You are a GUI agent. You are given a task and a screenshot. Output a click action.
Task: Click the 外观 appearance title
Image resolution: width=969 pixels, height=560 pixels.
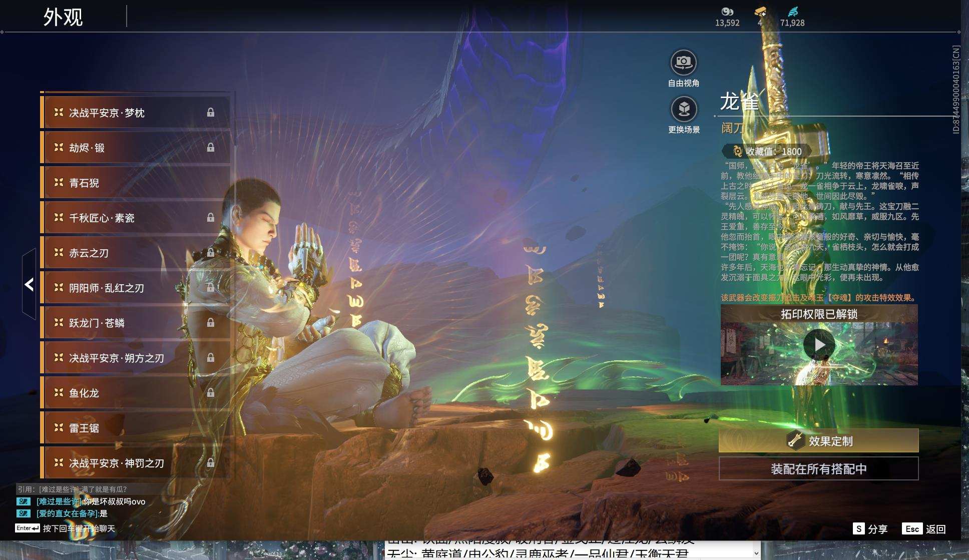[63, 17]
